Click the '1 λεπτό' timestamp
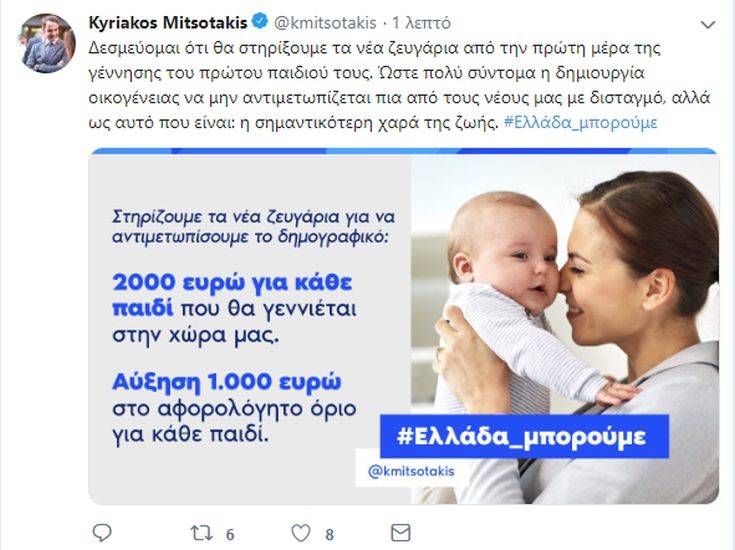 [x=421, y=23]
